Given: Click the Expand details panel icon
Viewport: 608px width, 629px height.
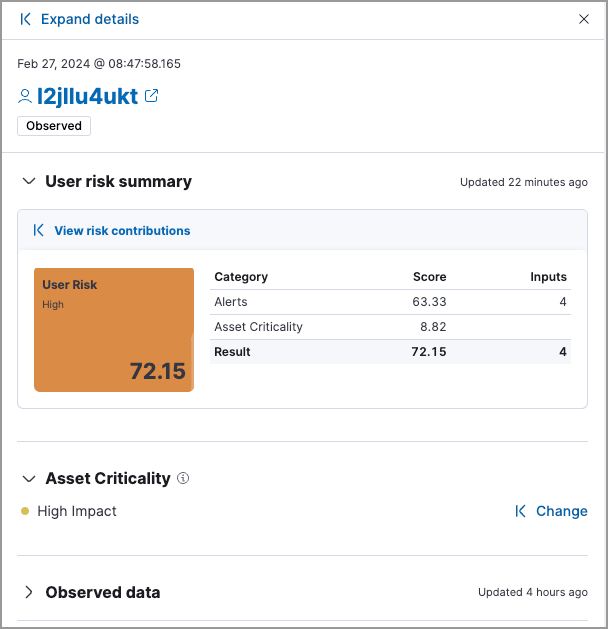Looking at the screenshot, I should (x=25, y=19).
